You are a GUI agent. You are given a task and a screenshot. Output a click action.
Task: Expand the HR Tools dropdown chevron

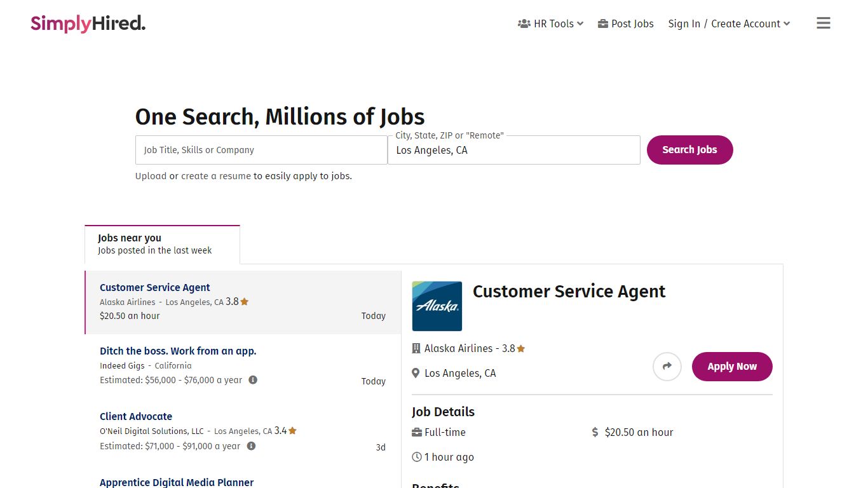click(580, 24)
